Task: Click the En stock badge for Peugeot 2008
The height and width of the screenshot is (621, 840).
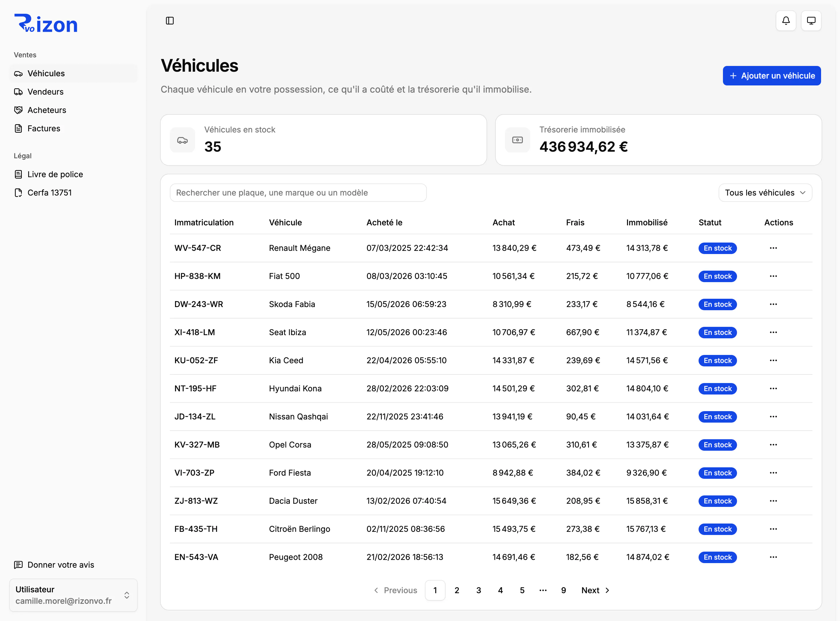Action: coord(717,557)
